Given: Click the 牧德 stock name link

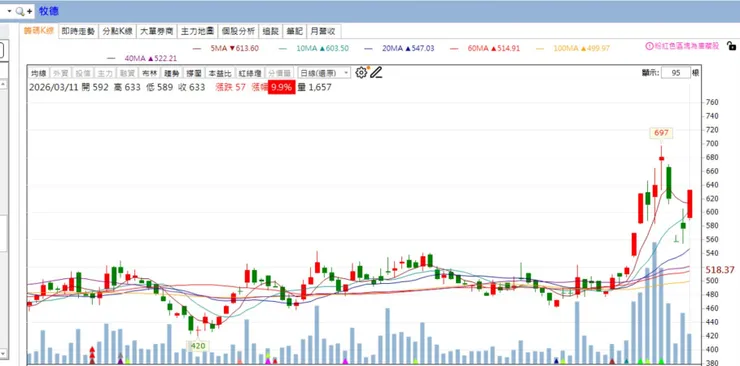Looking at the screenshot, I should click(x=49, y=11).
